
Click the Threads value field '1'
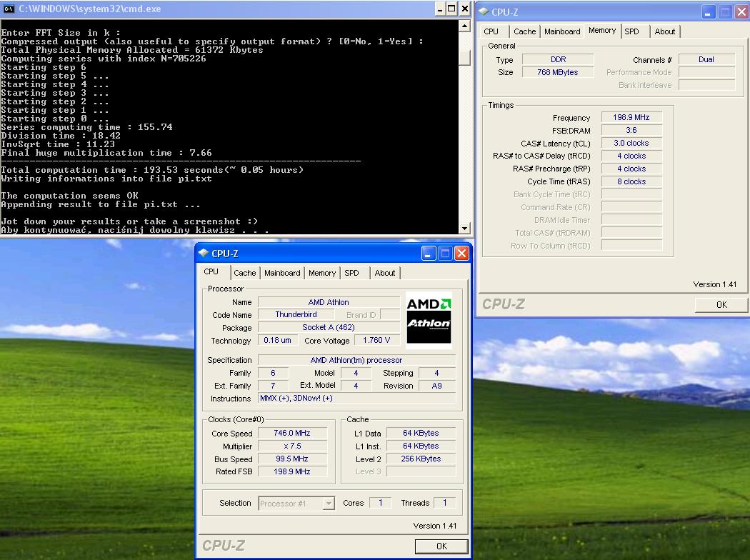pyautogui.click(x=445, y=503)
